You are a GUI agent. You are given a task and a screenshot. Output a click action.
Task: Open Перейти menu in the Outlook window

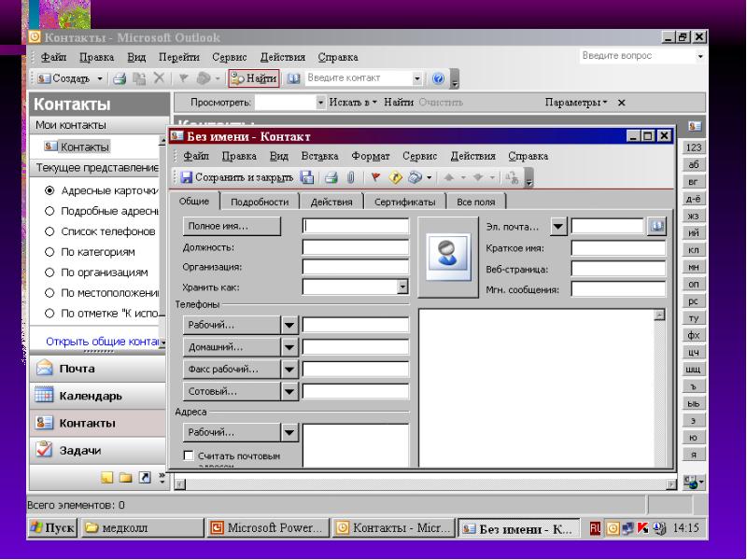(178, 57)
